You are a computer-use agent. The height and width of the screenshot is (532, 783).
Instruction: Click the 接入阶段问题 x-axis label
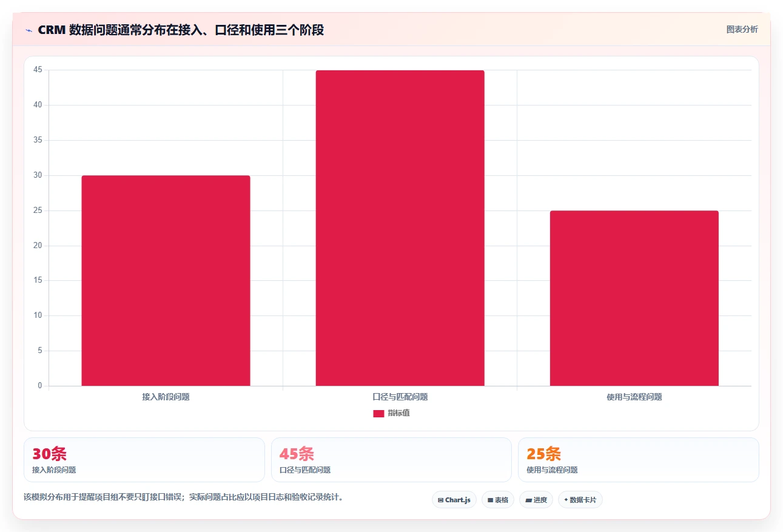coord(166,397)
